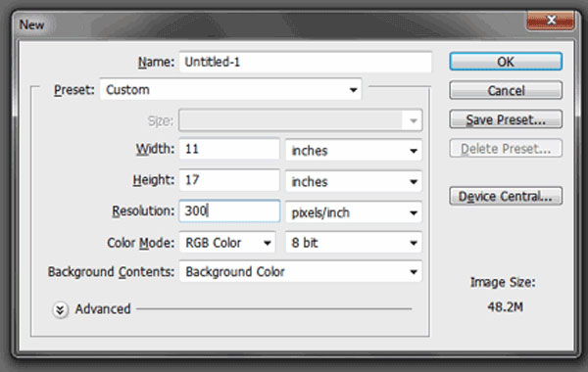The width and height of the screenshot is (588, 372).
Task: Click the disabled Size dropdown arrow
Action: (414, 120)
